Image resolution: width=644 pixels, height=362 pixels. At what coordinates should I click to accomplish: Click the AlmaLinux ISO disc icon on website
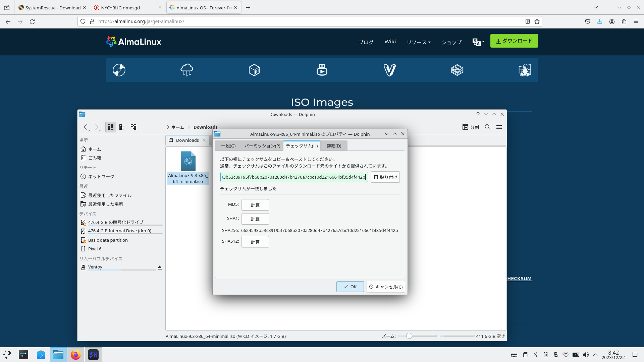119,70
